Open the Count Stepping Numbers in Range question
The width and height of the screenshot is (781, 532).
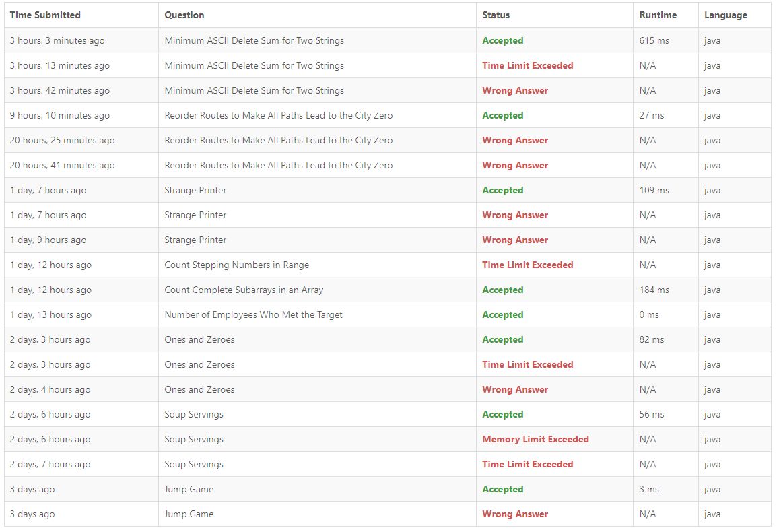pyautogui.click(x=236, y=265)
